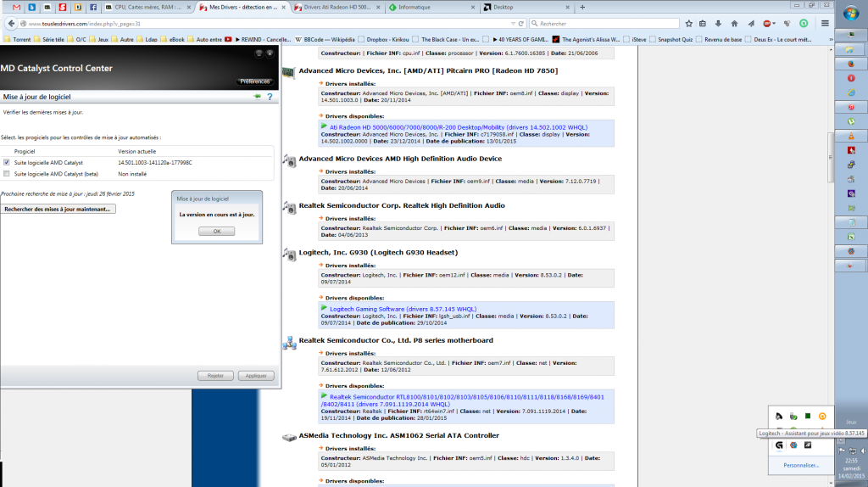This screenshot has width=868, height=487.
Task: Confirm the update dialog with OK
Action: click(216, 231)
